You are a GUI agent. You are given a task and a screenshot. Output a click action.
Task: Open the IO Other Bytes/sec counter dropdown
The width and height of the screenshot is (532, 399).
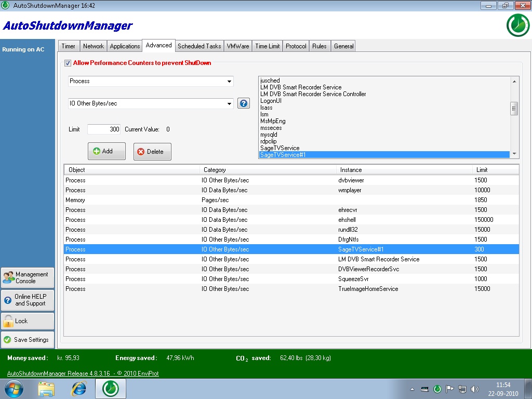151,103
